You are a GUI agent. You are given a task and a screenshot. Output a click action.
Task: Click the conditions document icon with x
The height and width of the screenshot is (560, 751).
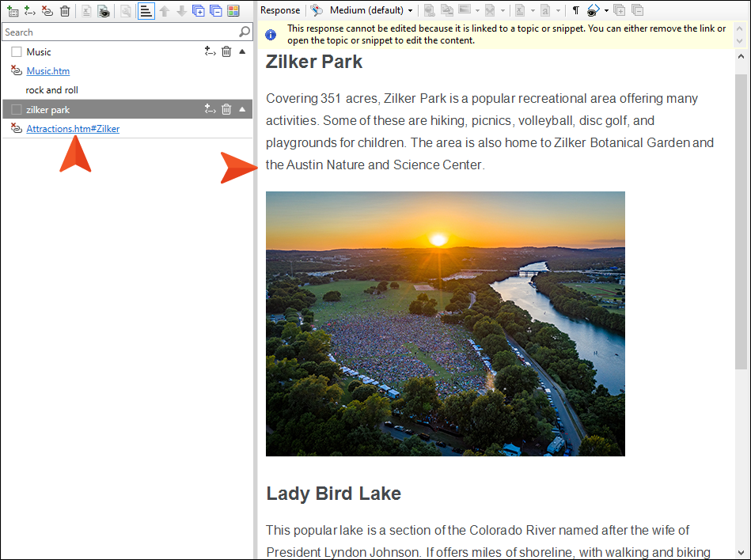click(86, 10)
